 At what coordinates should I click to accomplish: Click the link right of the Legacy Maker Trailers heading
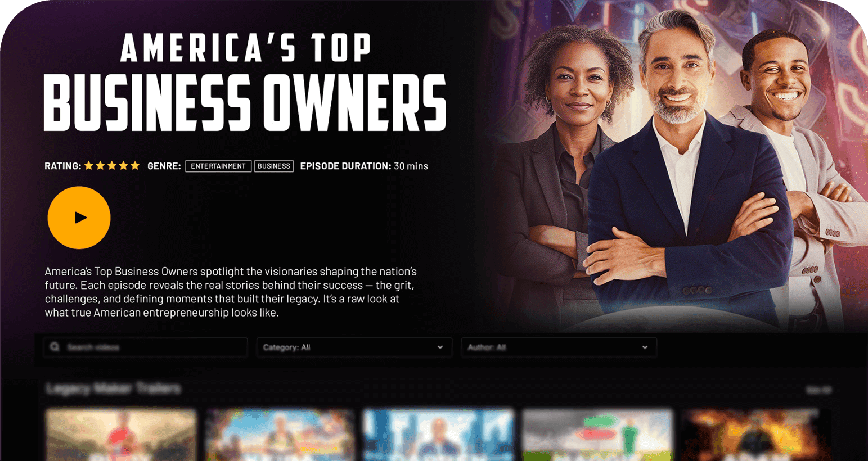818,390
